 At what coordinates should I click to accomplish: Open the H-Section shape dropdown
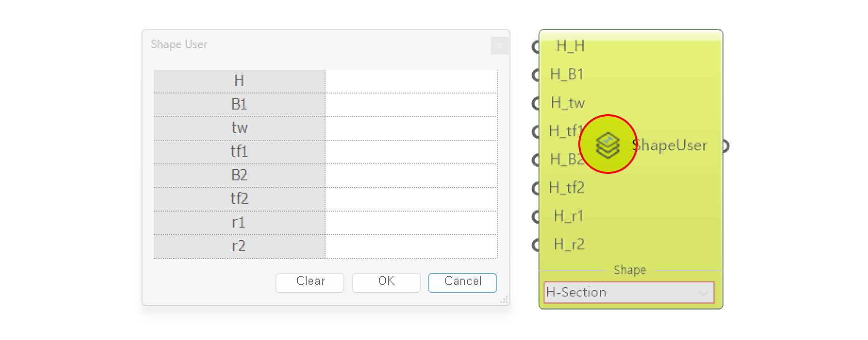629,292
